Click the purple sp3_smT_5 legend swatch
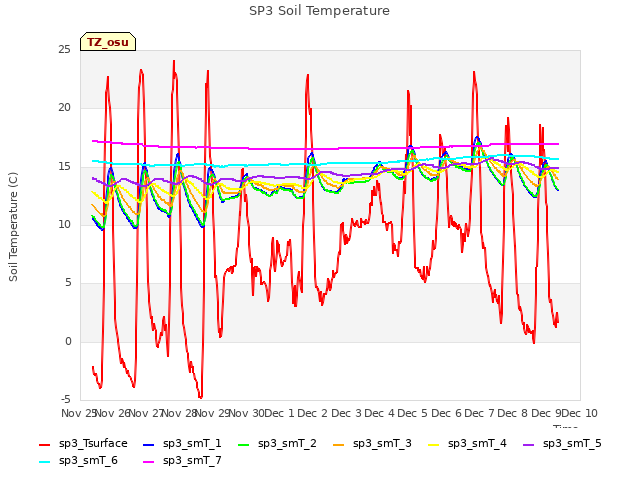The image size is (640, 480). [x=528, y=444]
